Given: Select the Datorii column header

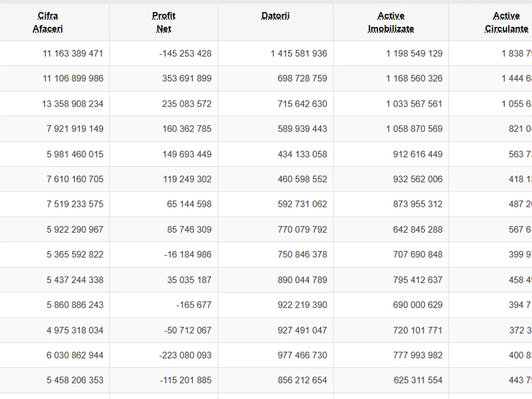Looking at the screenshot, I should point(275,16).
